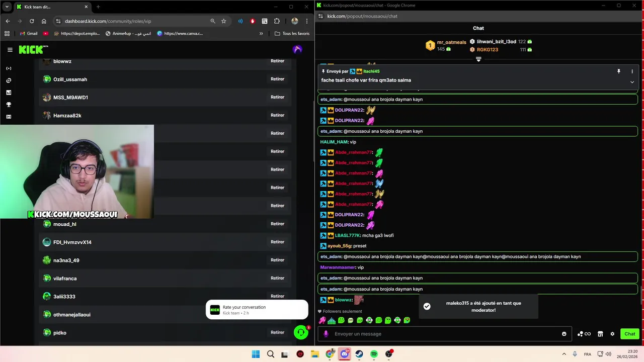Open the bottom dashboard sidebar icon below trophy

point(9,117)
